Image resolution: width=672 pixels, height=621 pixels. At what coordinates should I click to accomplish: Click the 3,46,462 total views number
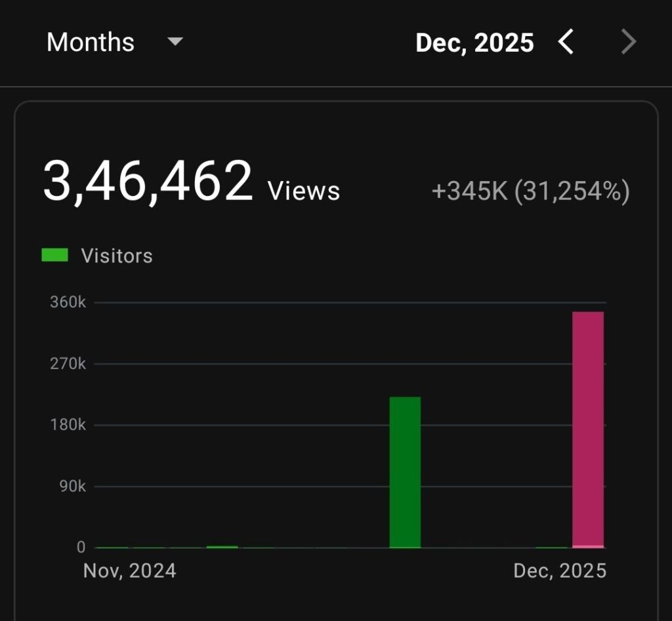tap(148, 183)
